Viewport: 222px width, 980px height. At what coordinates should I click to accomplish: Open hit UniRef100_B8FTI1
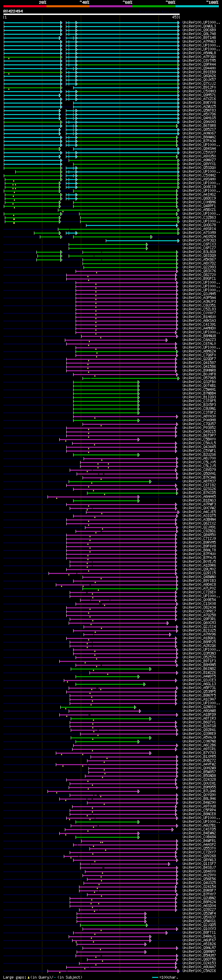click(199, 932)
